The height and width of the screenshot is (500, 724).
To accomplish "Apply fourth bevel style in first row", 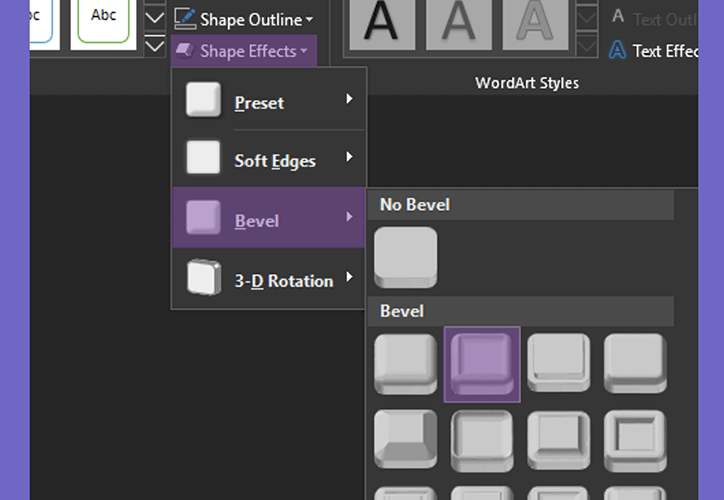I will 635,364.
